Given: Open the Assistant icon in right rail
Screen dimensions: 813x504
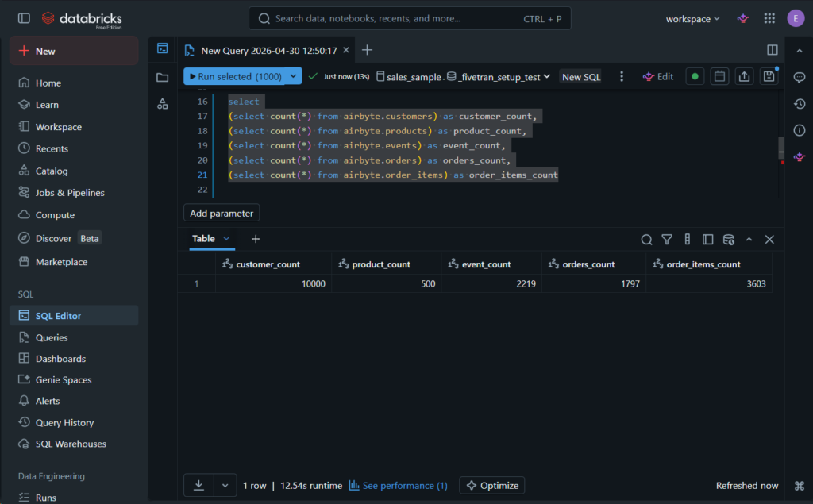Looking at the screenshot, I should 799,156.
